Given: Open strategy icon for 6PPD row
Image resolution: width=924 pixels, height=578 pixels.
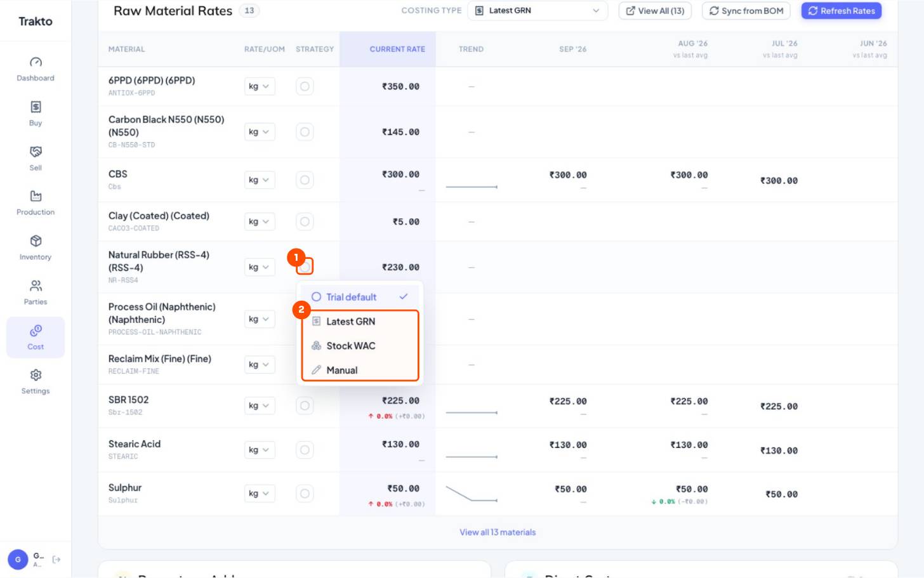Looking at the screenshot, I should (305, 86).
